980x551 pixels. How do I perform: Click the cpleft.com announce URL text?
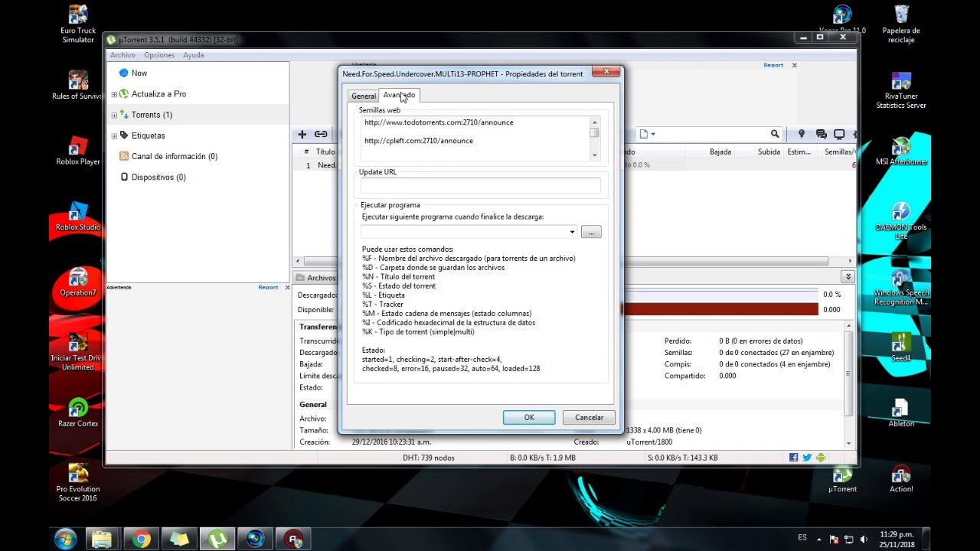pyautogui.click(x=419, y=141)
